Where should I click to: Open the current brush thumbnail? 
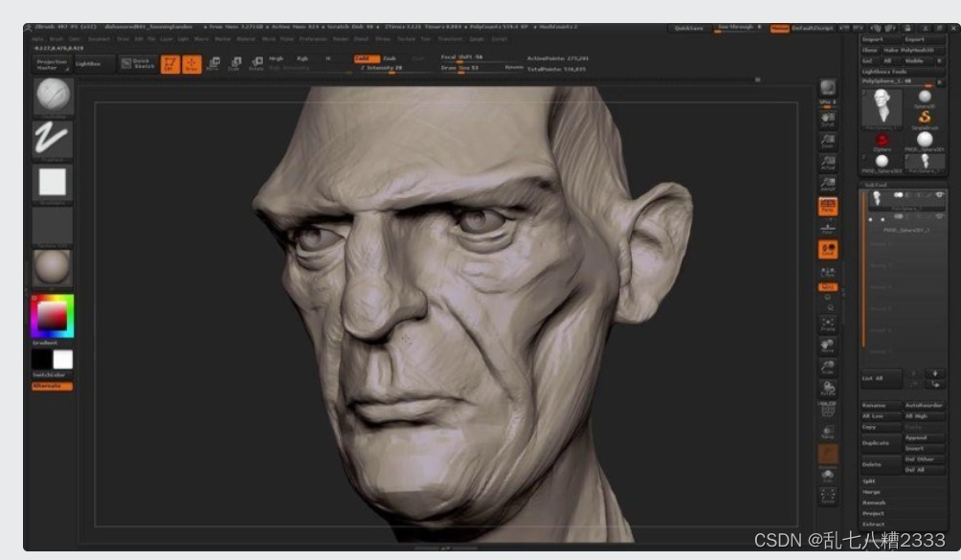[53, 98]
